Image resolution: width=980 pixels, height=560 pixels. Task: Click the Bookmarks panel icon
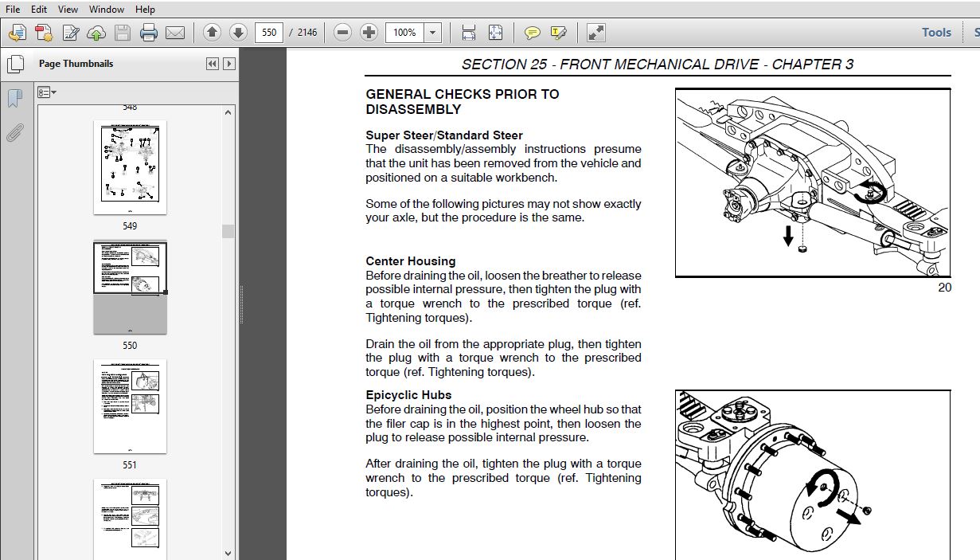14,99
